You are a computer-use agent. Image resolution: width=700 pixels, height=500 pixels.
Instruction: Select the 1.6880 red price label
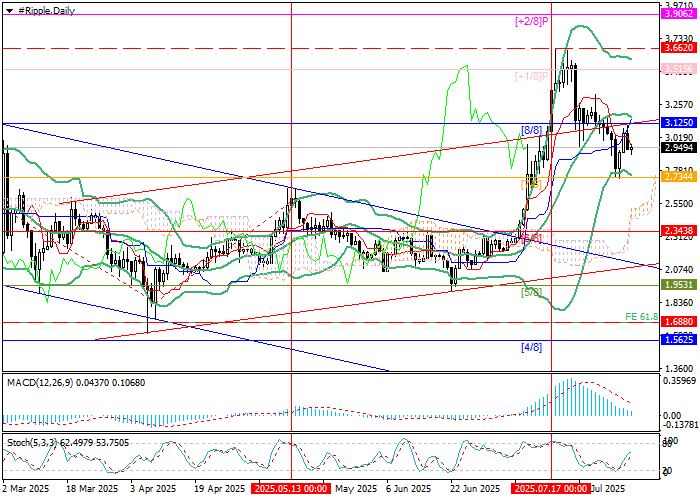679,322
